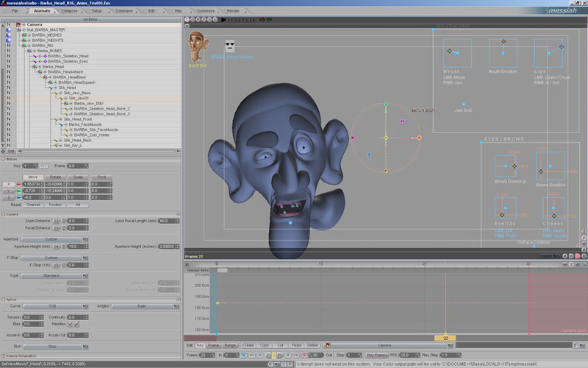Select the Skb_Jaw01 bone in list

pos(79,98)
